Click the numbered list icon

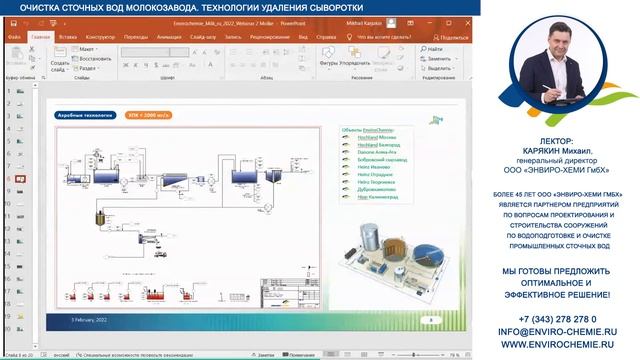tap(249, 52)
